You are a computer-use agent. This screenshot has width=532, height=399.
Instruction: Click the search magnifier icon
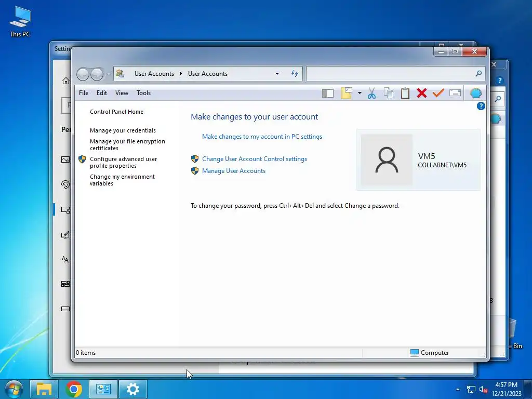478,74
